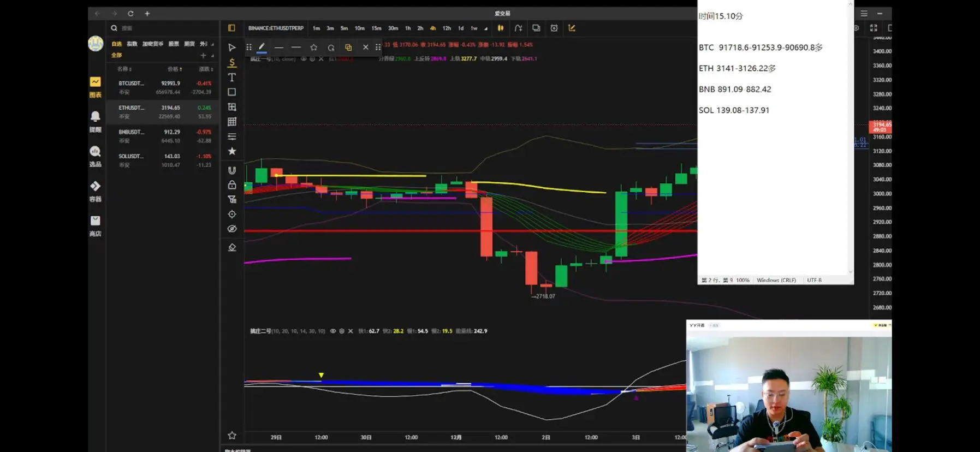The height and width of the screenshot is (452, 980).
Task: Click the user avatar icon
Action: point(96,43)
